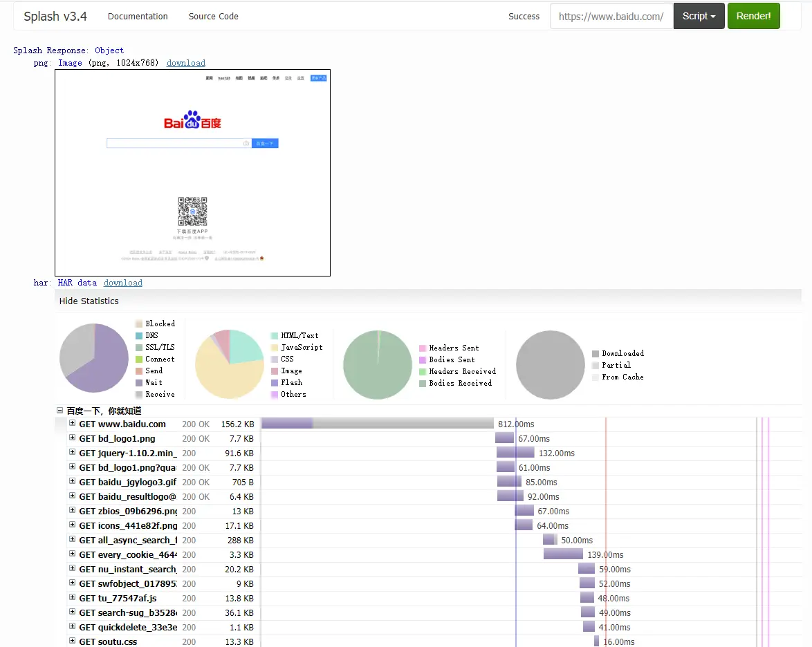Click the JavaScript legend color swatch

[275, 347]
